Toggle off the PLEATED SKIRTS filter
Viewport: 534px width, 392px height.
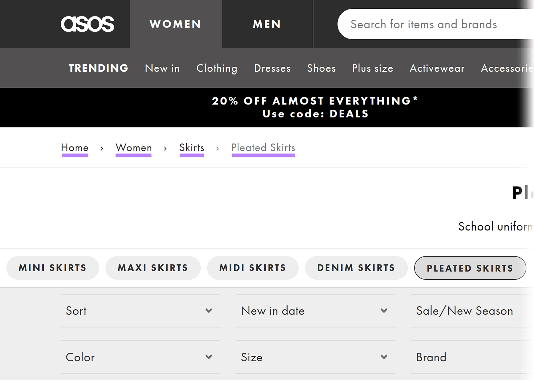tap(470, 268)
